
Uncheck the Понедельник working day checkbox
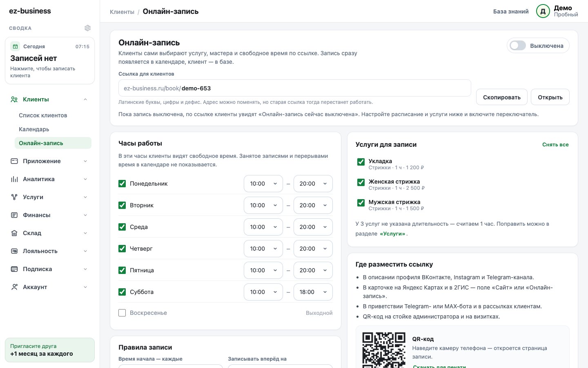click(122, 184)
